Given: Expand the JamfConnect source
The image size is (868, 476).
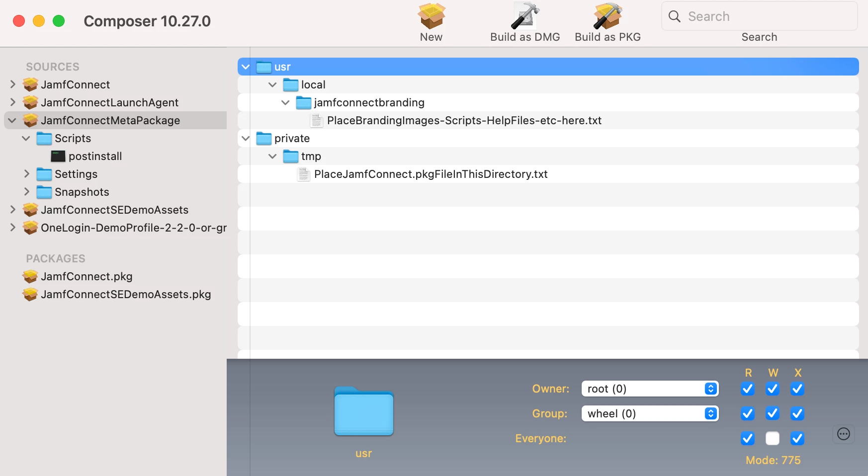Looking at the screenshot, I should 13,84.
